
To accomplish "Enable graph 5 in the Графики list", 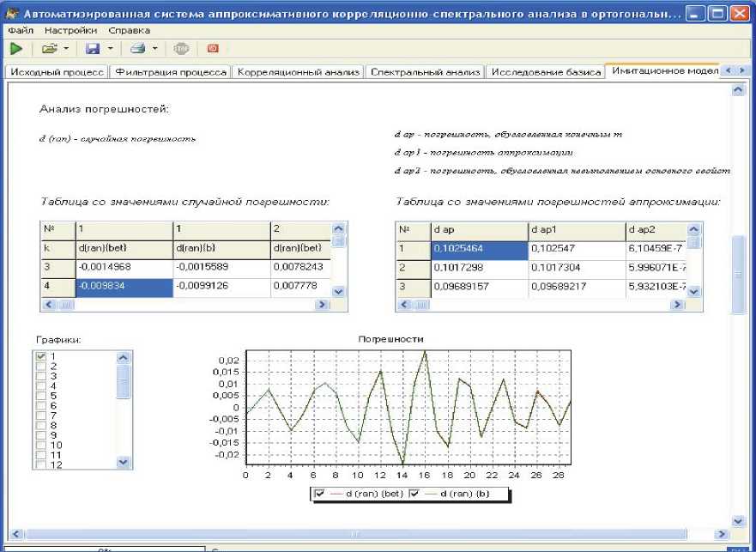I will 40,396.
